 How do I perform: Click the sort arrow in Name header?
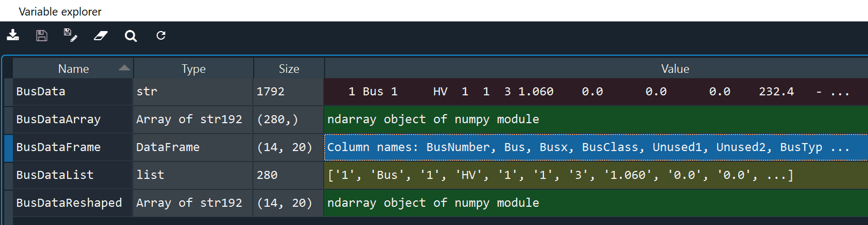point(124,68)
